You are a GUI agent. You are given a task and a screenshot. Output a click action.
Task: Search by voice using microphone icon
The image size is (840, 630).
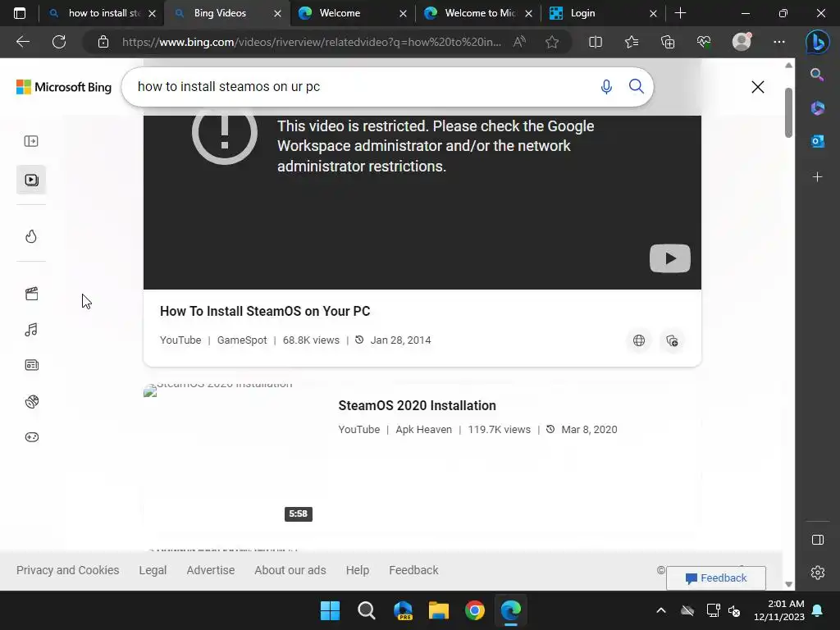606,86
